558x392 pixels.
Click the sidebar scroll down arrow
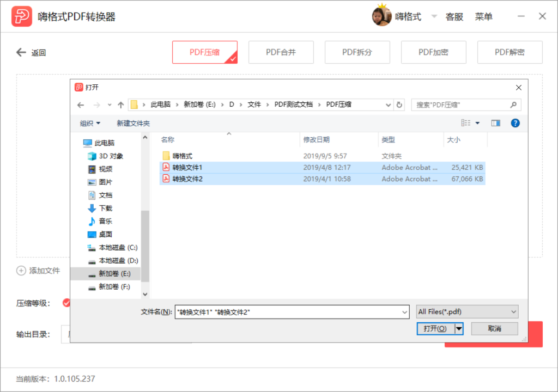coord(145,294)
